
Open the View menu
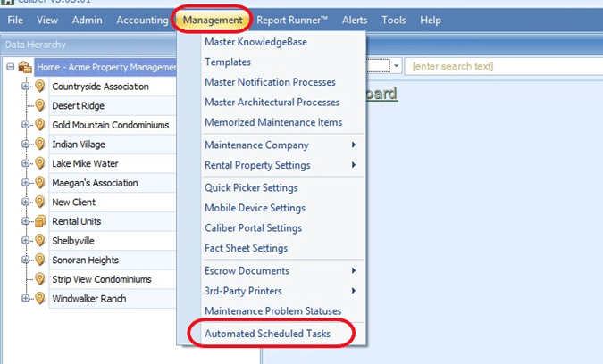tap(47, 20)
